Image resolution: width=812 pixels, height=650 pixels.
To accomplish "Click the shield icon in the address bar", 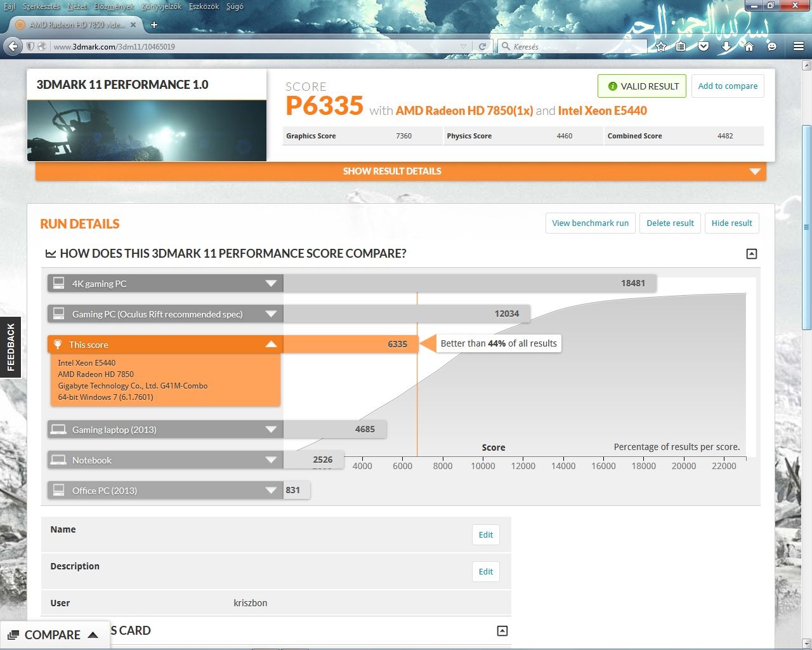I will [x=30, y=46].
